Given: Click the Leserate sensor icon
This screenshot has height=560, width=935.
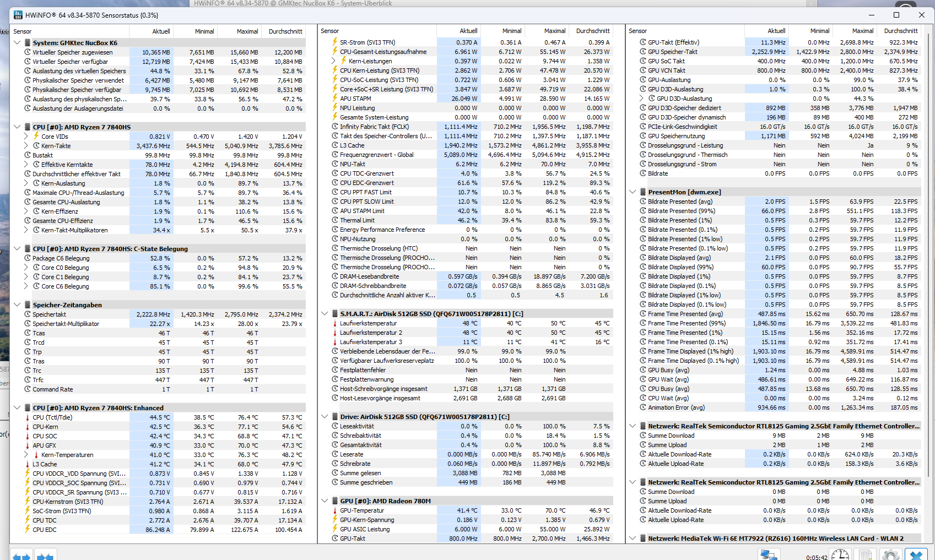Looking at the screenshot, I should (x=335, y=454).
